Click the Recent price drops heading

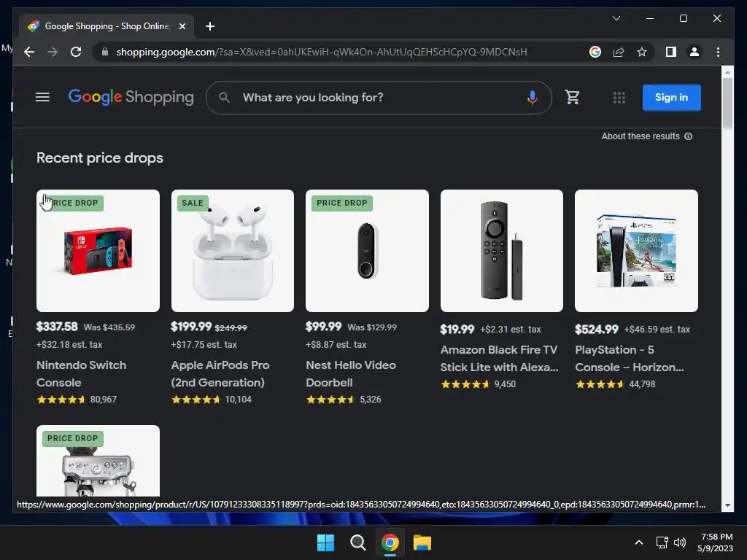(99, 157)
